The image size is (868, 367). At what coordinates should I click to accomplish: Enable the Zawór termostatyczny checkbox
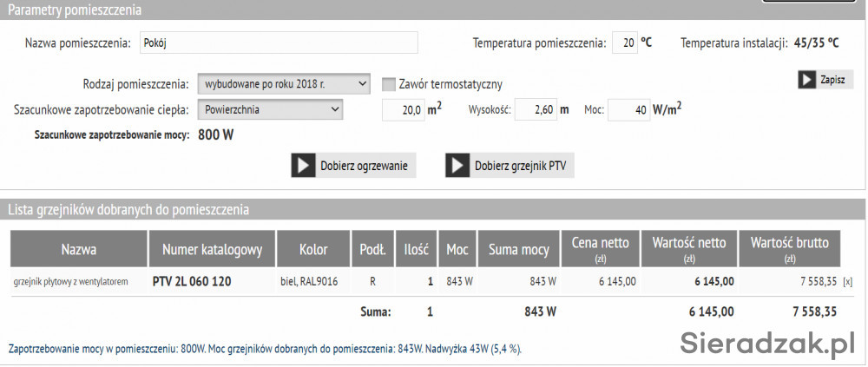(x=389, y=84)
